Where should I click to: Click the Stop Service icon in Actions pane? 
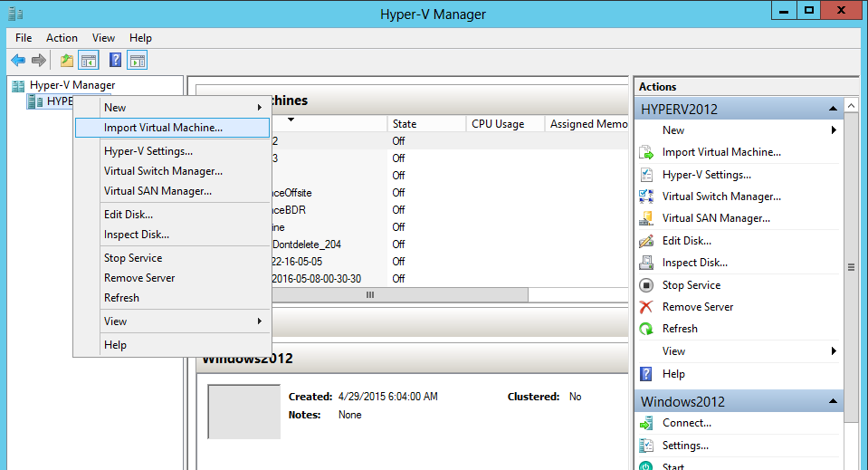pos(646,285)
